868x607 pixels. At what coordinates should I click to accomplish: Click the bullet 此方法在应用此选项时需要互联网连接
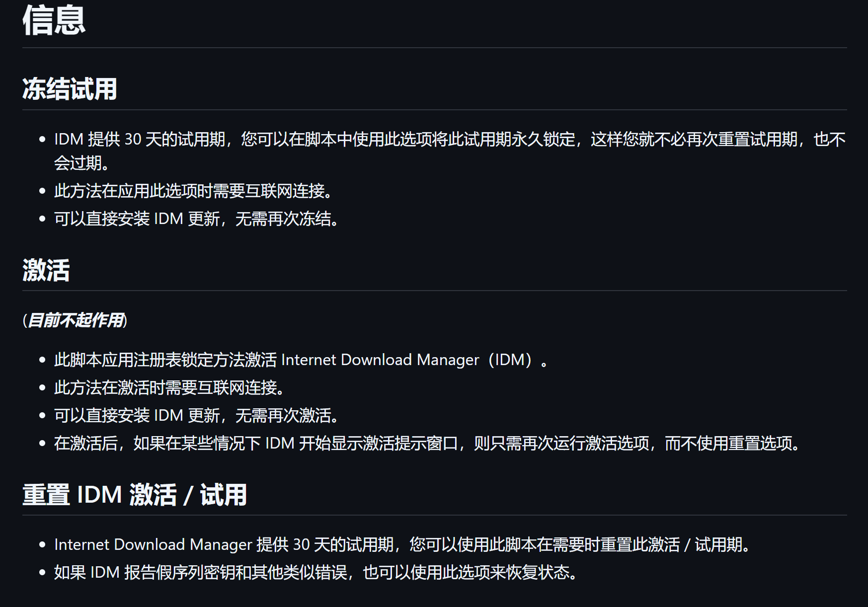pyautogui.click(x=194, y=191)
